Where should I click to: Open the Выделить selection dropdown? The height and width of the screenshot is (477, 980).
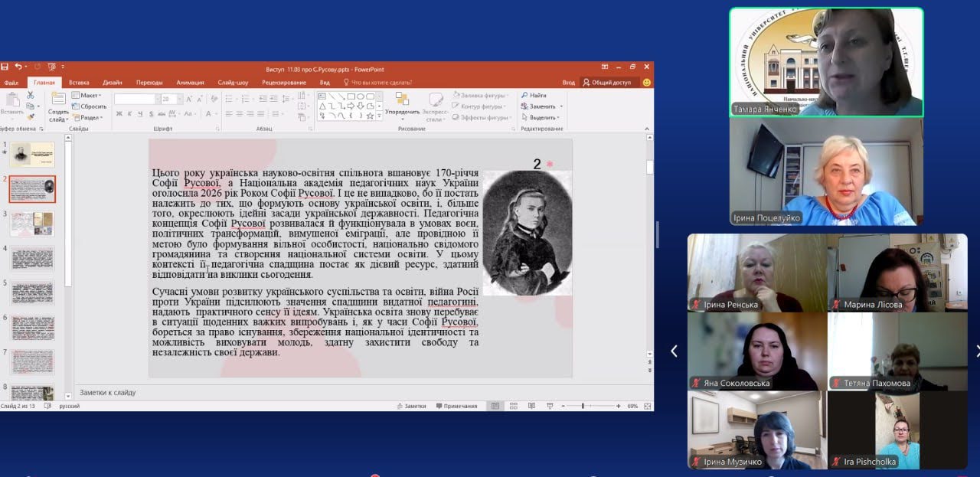pyautogui.click(x=544, y=117)
